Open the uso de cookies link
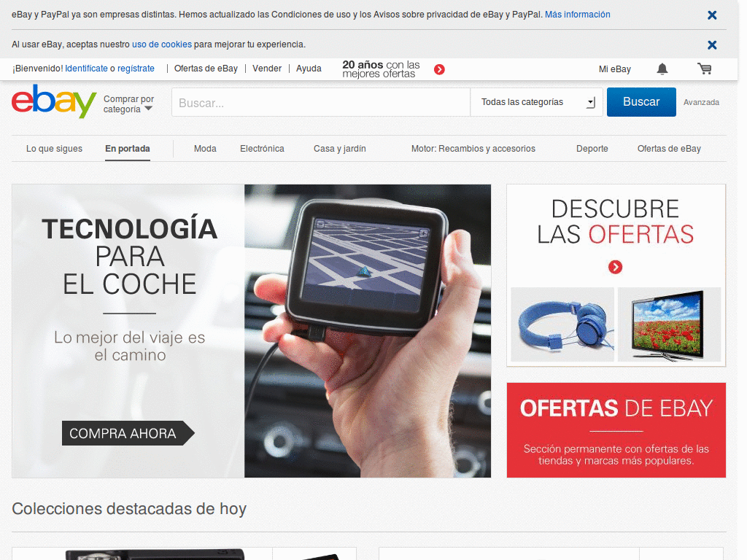 [x=162, y=44]
